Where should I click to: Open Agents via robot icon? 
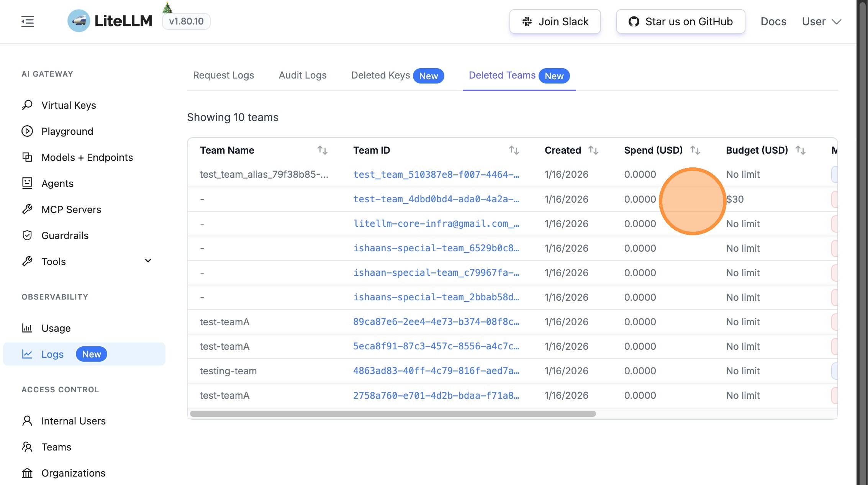coord(27,183)
